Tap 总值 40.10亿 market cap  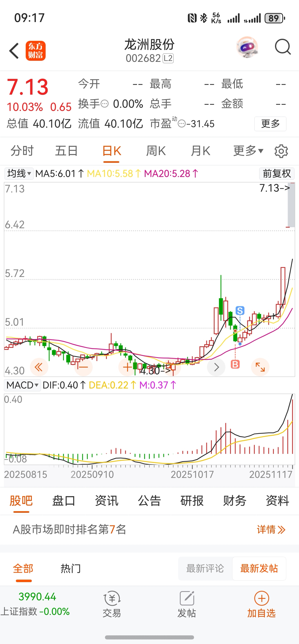point(39,123)
